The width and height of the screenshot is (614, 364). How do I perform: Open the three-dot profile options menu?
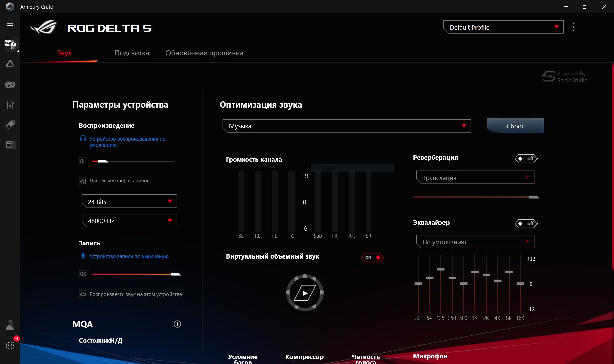click(573, 27)
